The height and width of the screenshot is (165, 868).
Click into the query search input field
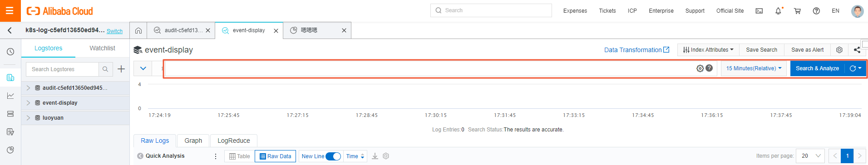pyautogui.click(x=429, y=68)
